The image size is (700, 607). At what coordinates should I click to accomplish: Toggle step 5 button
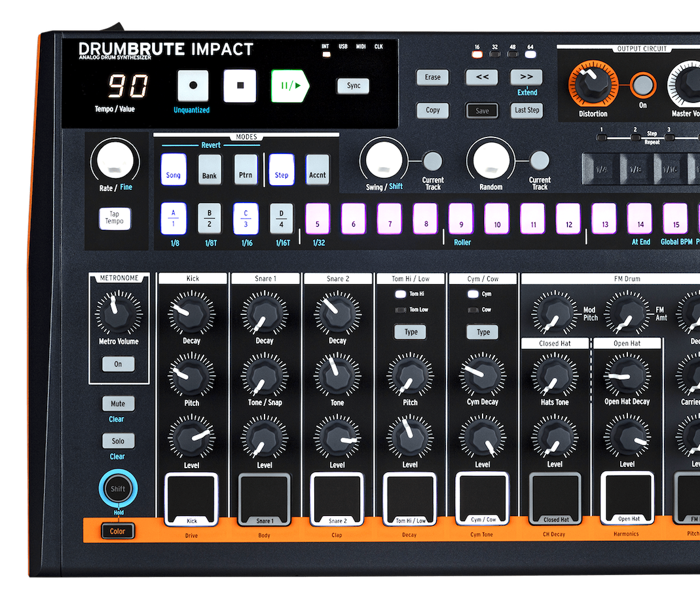pos(318,219)
